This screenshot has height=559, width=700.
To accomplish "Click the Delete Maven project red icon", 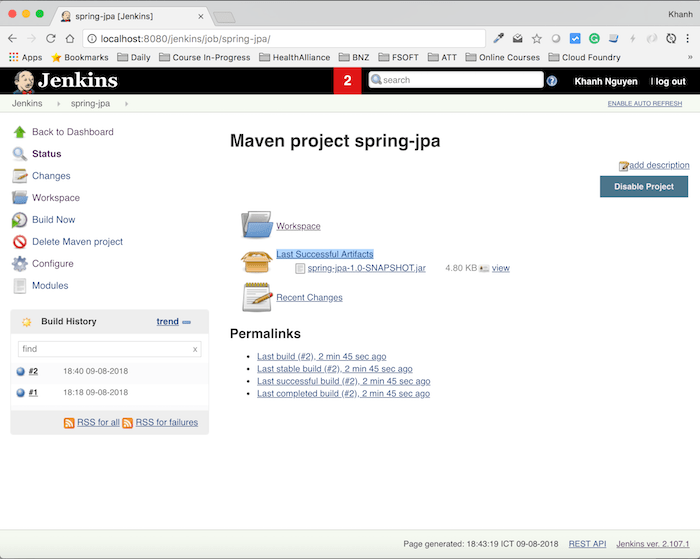I will (20, 242).
